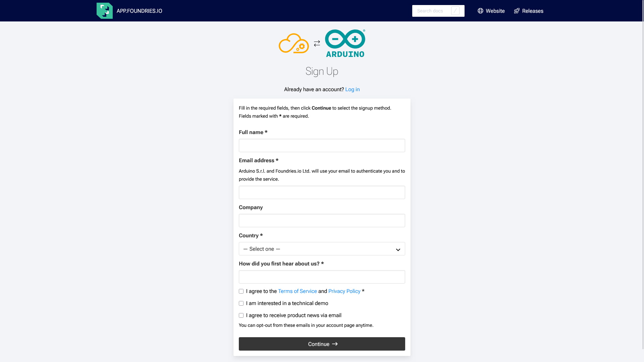Click the rocket icon next to Releases
The image size is (644, 362).
(517, 11)
